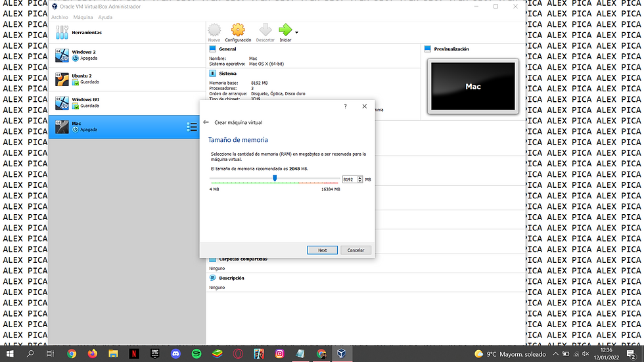
Task: Click the memory size slider handle
Action: (275, 178)
